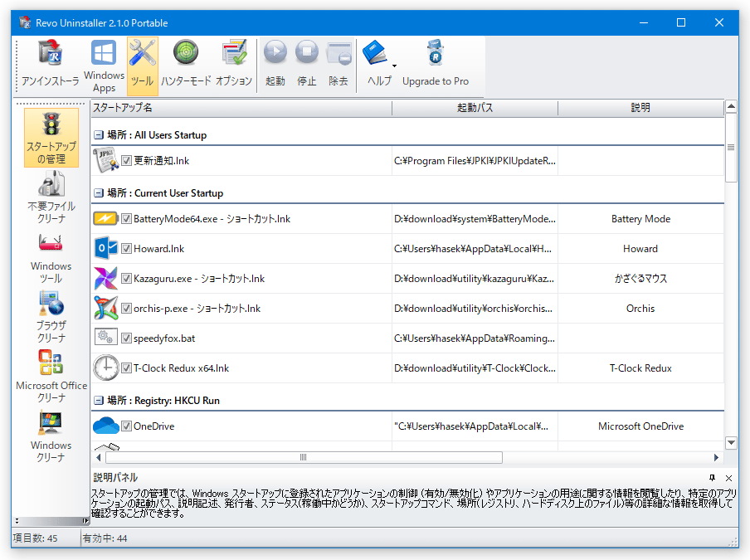
Task: Click the vertical scrollbar thumb
Action: (731, 148)
